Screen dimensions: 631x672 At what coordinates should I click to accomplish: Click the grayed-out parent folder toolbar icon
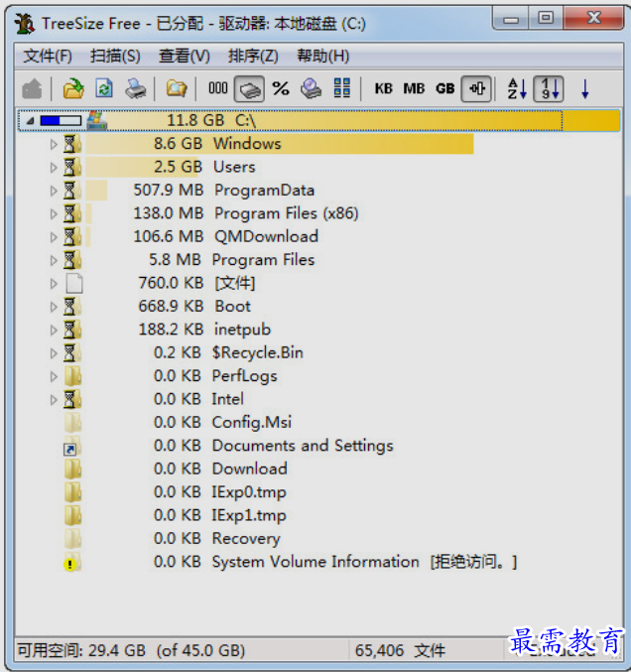(32, 89)
